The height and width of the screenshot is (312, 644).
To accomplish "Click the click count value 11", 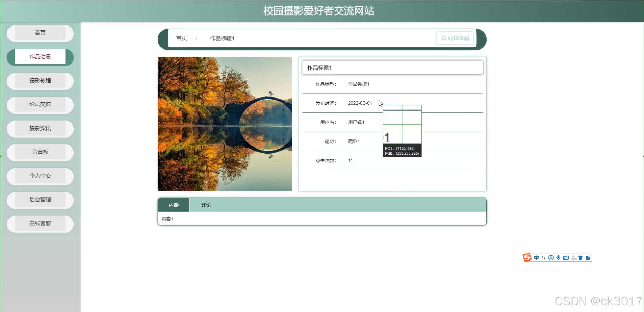I will point(350,160).
